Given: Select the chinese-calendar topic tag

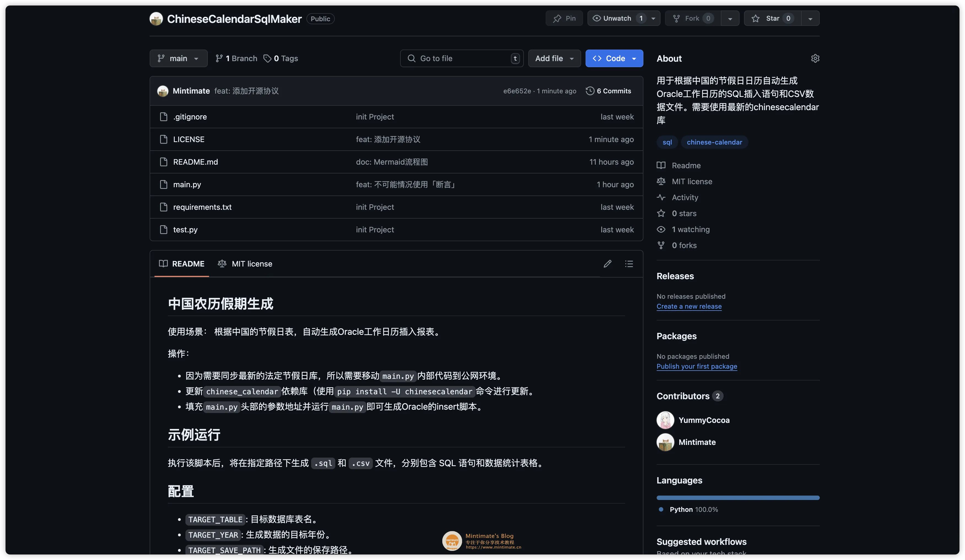Looking at the screenshot, I should [714, 142].
